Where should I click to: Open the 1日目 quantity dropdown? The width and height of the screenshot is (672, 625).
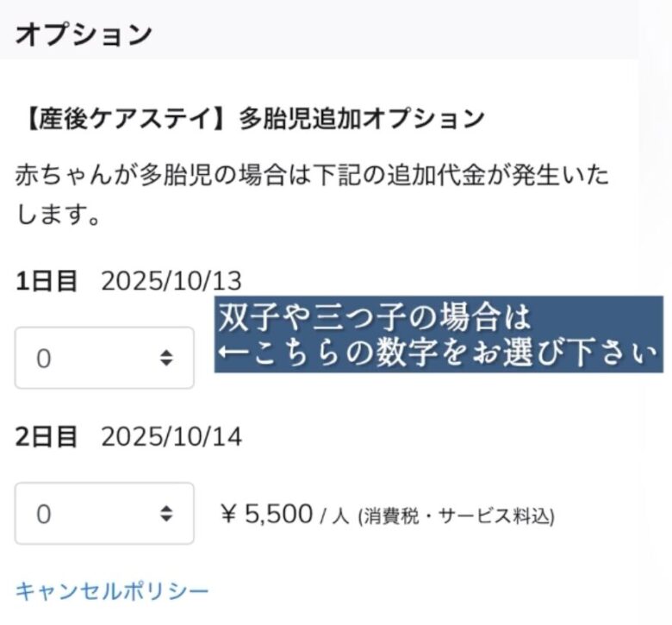point(103,358)
